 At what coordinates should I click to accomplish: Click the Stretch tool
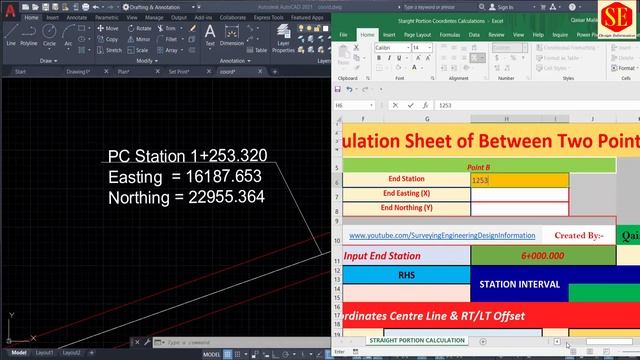tap(109, 50)
